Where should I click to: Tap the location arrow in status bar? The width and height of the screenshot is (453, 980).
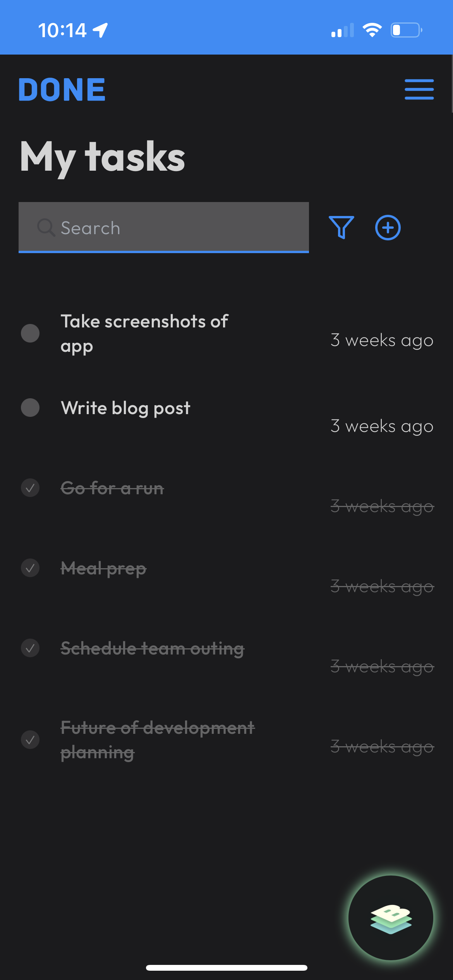click(99, 29)
